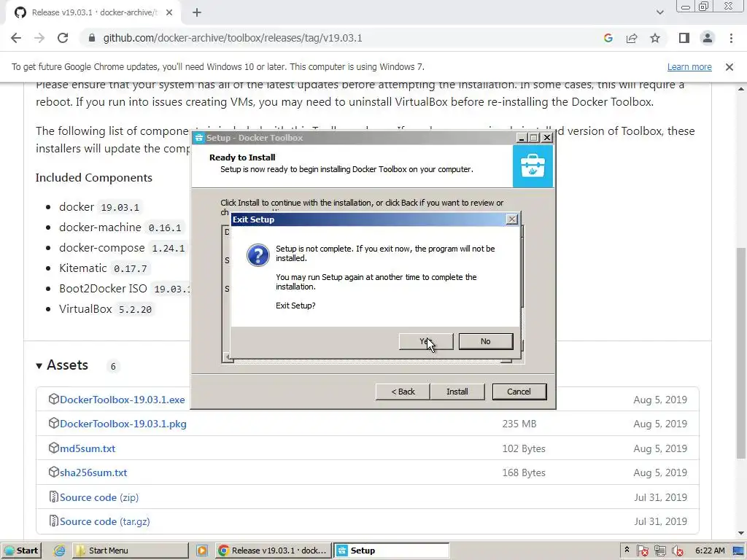
Task: Show hidden tray icons
Action: [627, 550]
